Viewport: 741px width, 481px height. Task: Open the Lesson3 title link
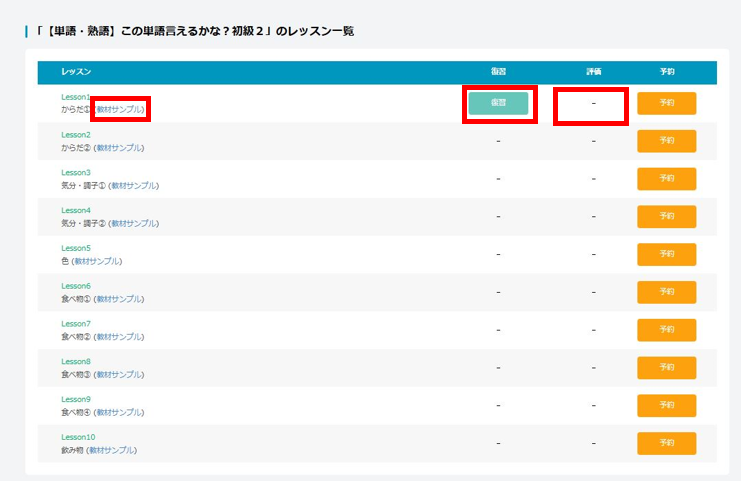click(76, 173)
